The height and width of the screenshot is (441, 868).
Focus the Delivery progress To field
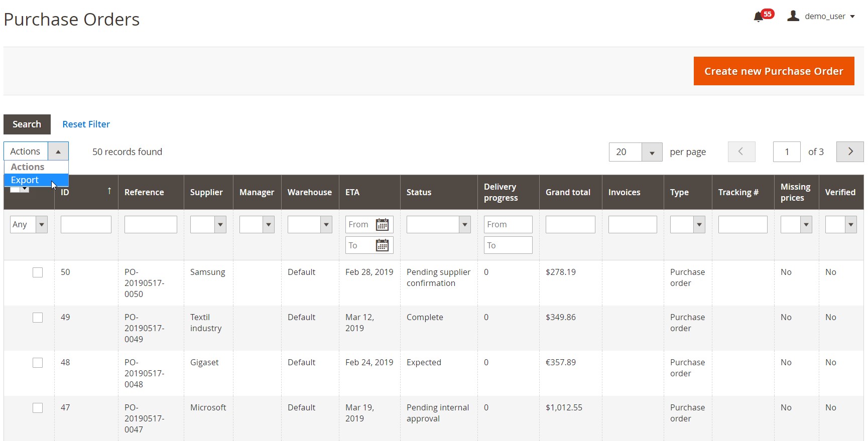pos(508,245)
